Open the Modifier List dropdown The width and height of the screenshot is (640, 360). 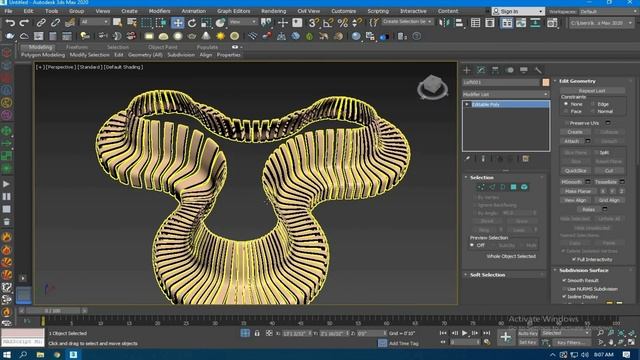505,94
